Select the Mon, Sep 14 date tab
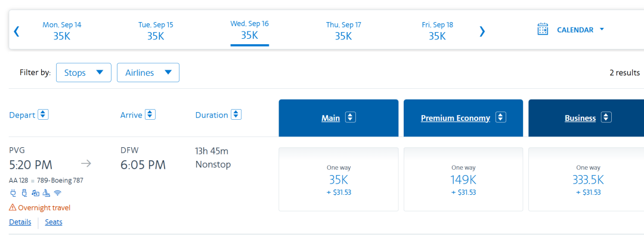The image size is (644, 236). click(x=61, y=31)
